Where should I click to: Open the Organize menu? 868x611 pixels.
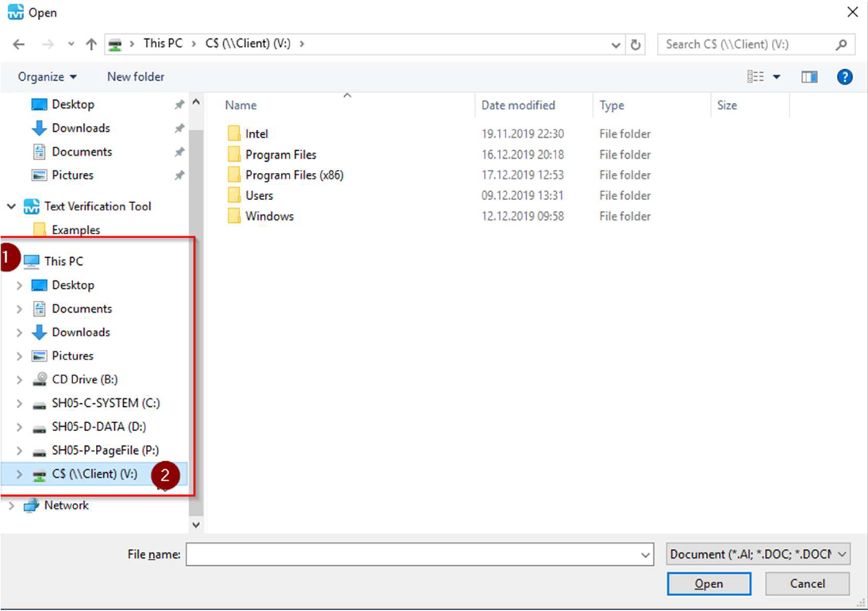[x=45, y=76]
